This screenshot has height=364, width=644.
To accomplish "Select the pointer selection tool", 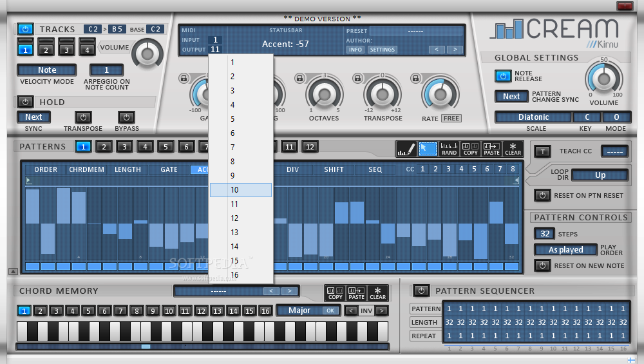I will point(428,149).
